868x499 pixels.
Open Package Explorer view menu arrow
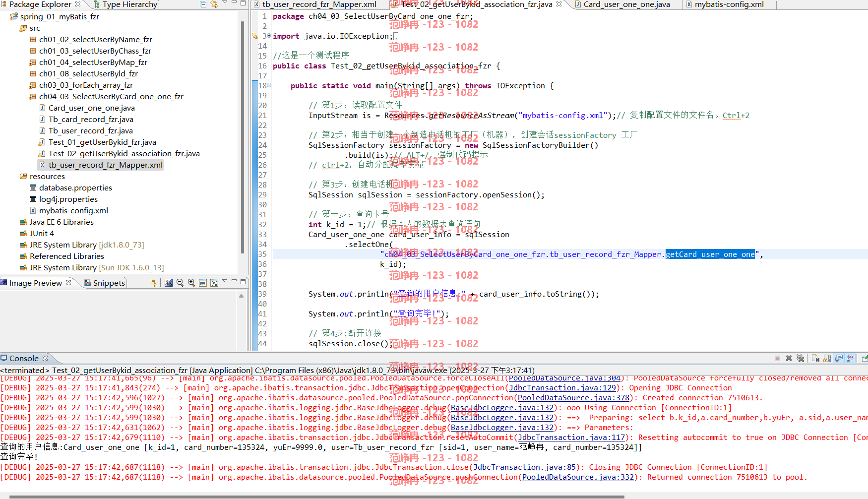pos(225,3)
